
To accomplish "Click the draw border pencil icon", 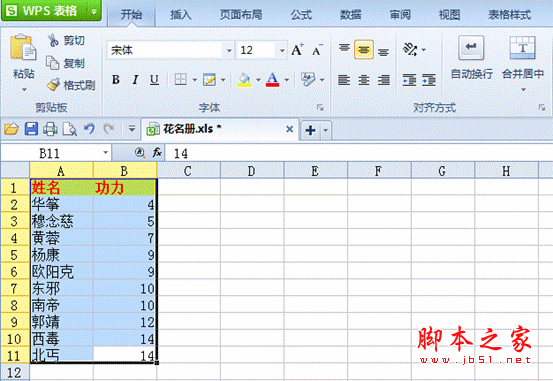I will (x=209, y=80).
